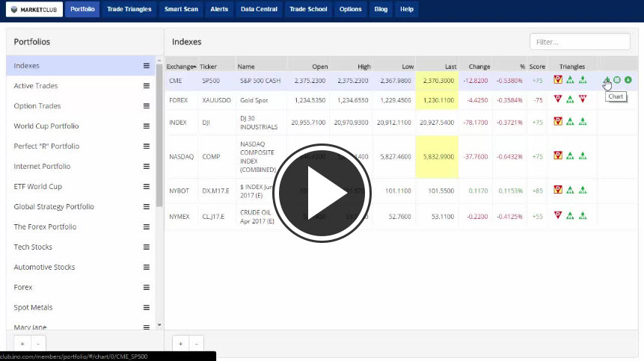Click the portfolio list scroll-down arrow
Screen dimensions: 644x361
coord(159,325)
